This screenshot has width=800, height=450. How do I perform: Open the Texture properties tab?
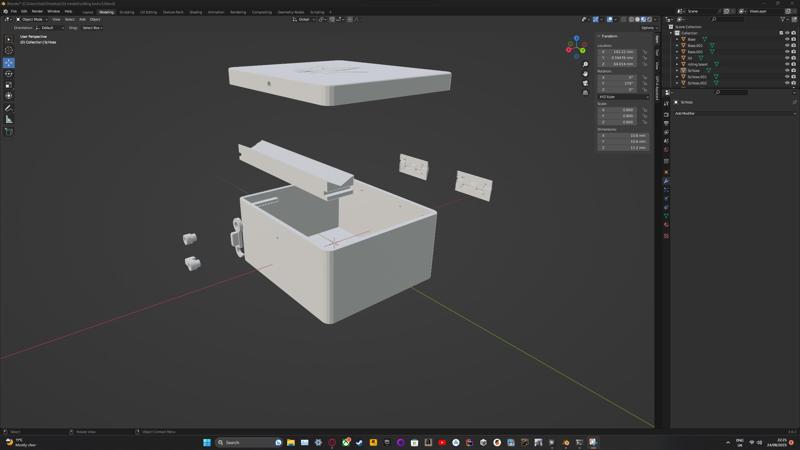(666, 236)
